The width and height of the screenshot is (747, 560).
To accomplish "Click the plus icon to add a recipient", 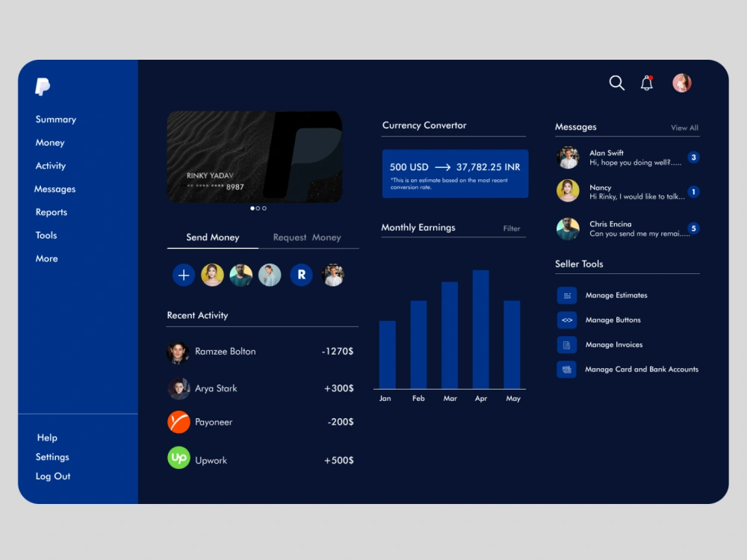I will point(184,275).
